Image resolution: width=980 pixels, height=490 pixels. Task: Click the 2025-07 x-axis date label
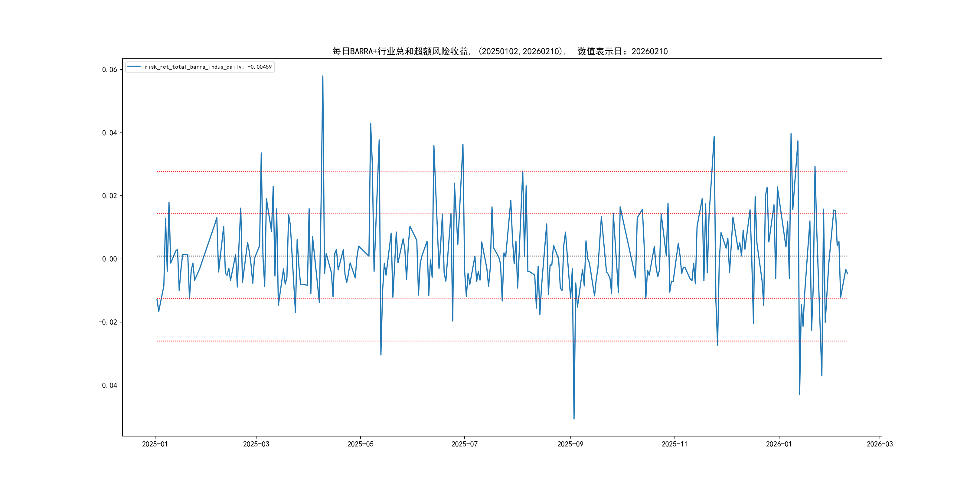[464, 444]
